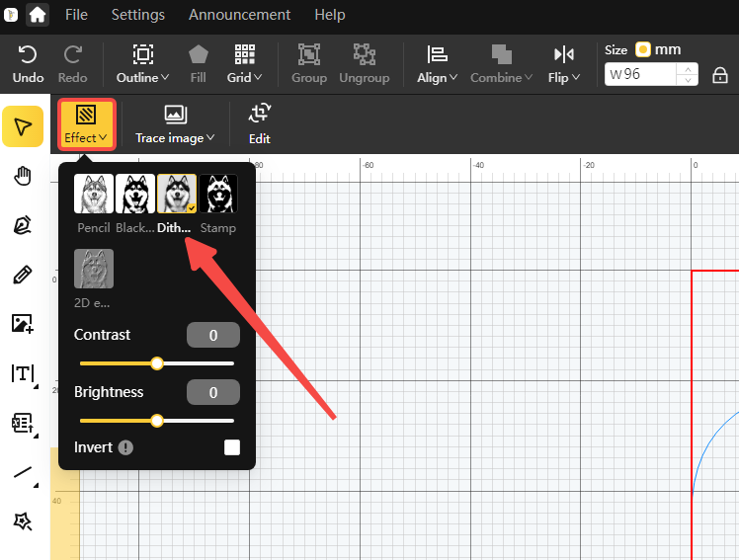Choose the pen drawing tool
Image resolution: width=739 pixels, height=560 pixels.
(23, 225)
